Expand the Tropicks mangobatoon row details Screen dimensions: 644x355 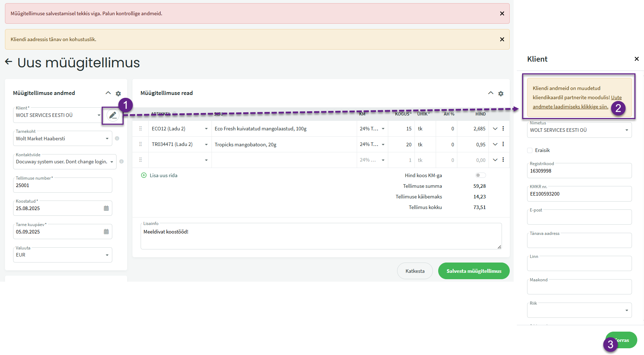495,144
